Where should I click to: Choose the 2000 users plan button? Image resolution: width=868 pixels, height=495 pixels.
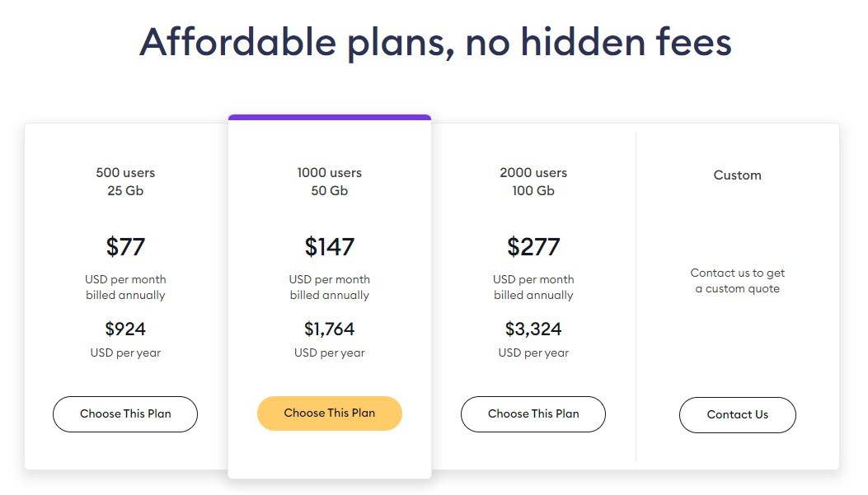[533, 413]
